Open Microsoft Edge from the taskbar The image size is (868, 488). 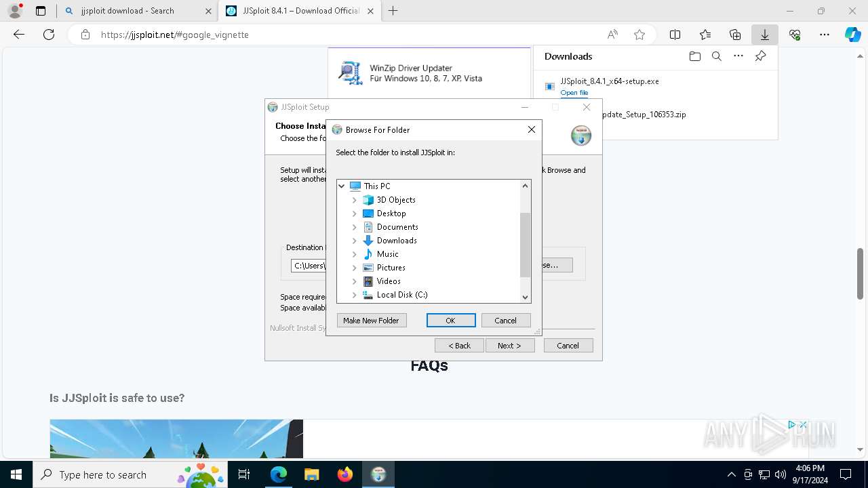coord(279,474)
